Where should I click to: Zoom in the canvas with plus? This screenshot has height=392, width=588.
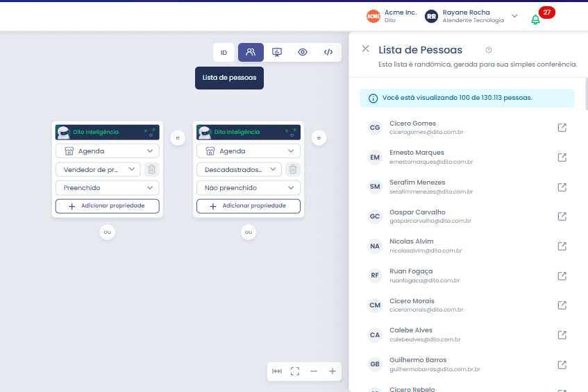(333, 371)
